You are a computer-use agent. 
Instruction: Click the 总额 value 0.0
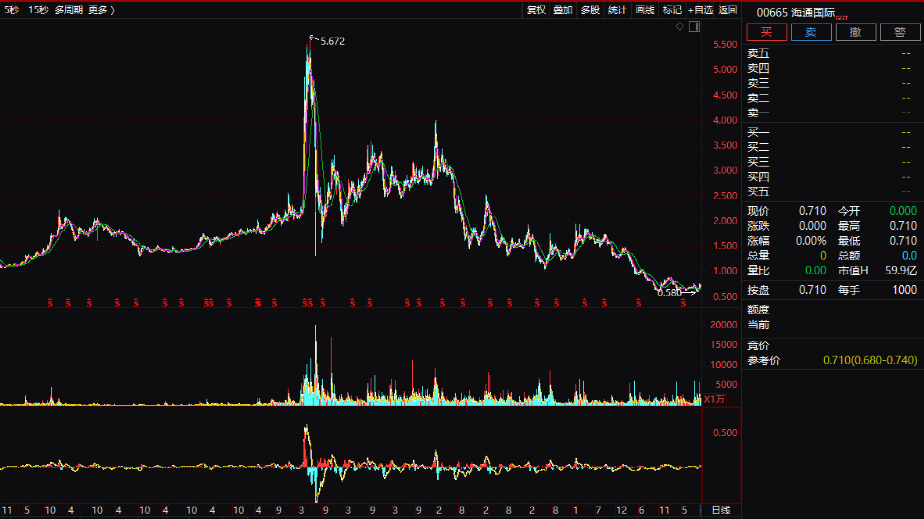909,256
